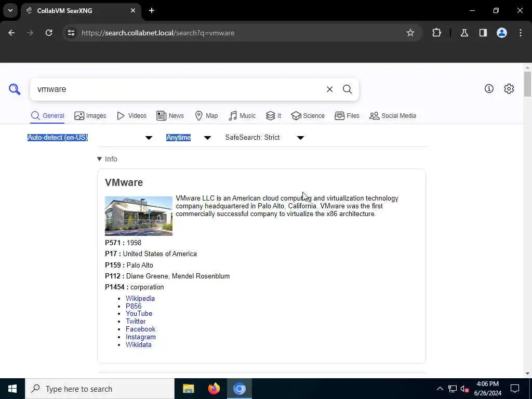Open File Explorer from taskbar
This screenshot has height=399, width=532.
click(x=188, y=389)
